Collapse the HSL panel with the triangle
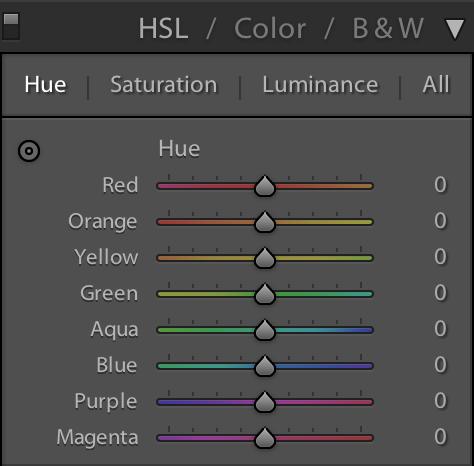This screenshot has height=466, width=474. coord(455,29)
